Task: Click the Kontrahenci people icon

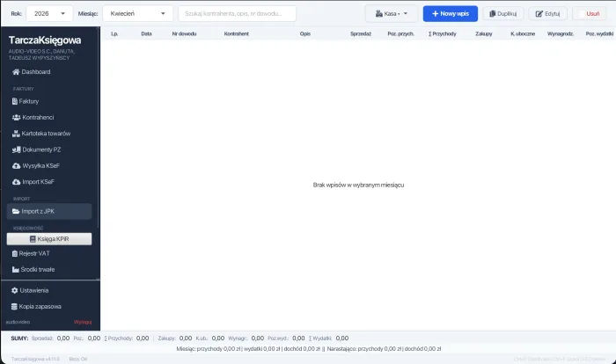Action: pos(16,117)
